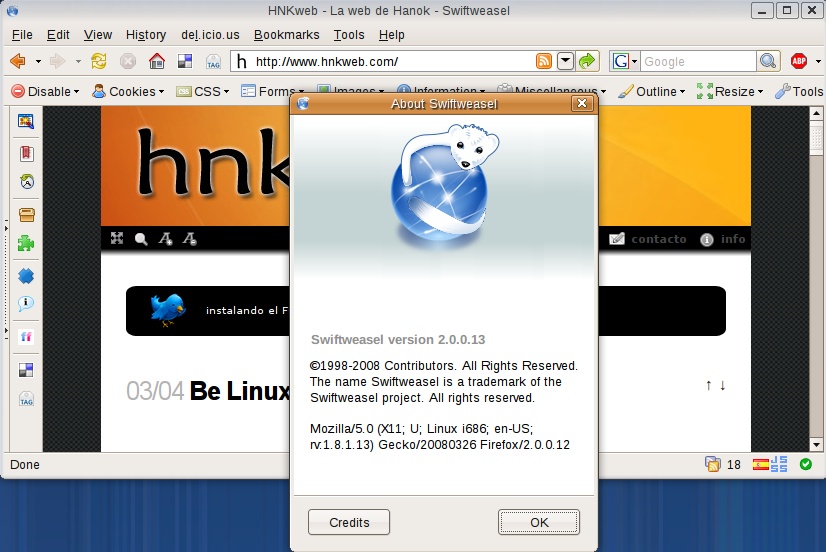Click the Home icon in navigation toolbar
Screen dimensions: 826x552
(x=157, y=61)
